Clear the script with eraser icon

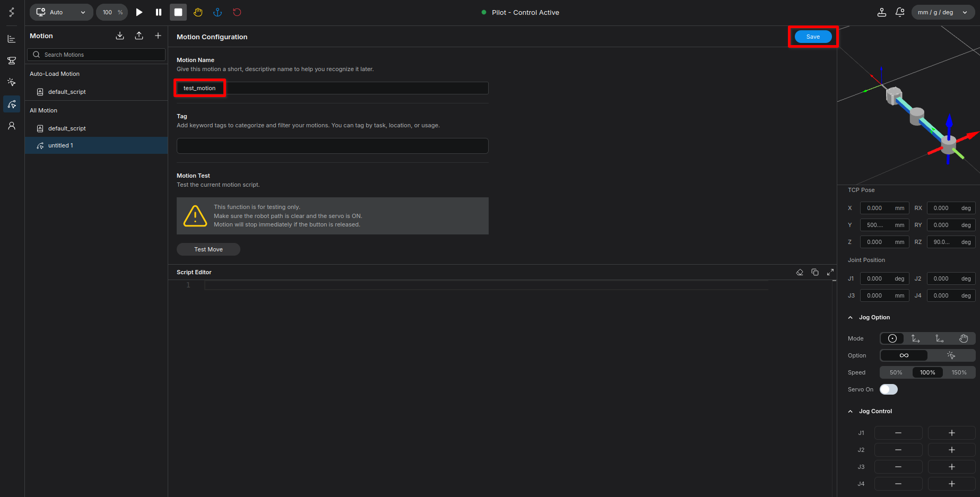(x=800, y=272)
